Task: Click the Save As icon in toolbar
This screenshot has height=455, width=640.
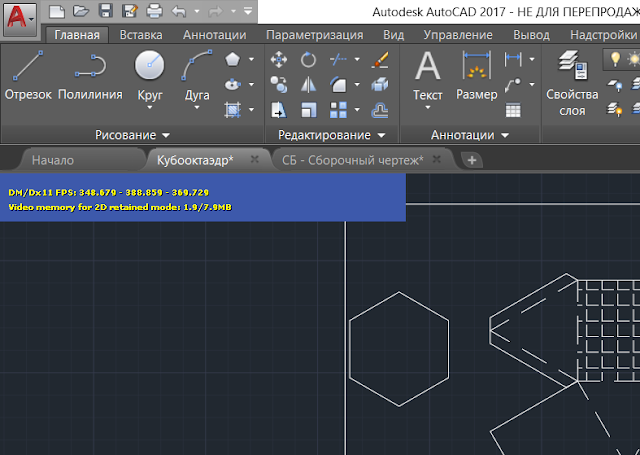Action: click(x=130, y=11)
